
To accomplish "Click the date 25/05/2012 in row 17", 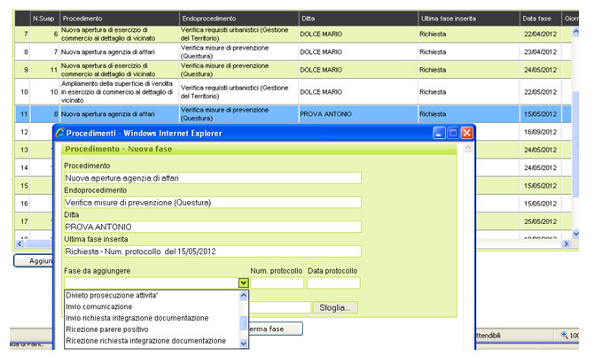I will [540, 221].
